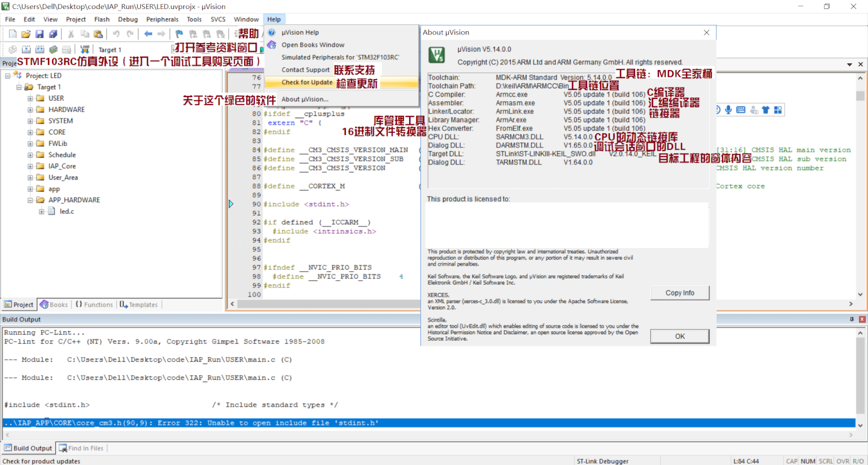The image size is (868, 465).
Task: Switch to the Find In Files tab
Action: (81, 448)
